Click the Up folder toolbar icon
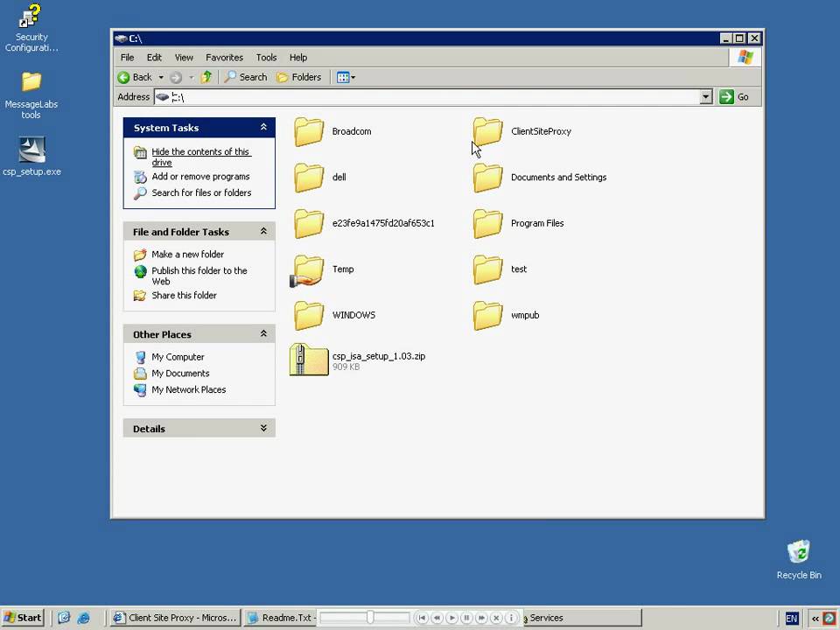 [207, 77]
